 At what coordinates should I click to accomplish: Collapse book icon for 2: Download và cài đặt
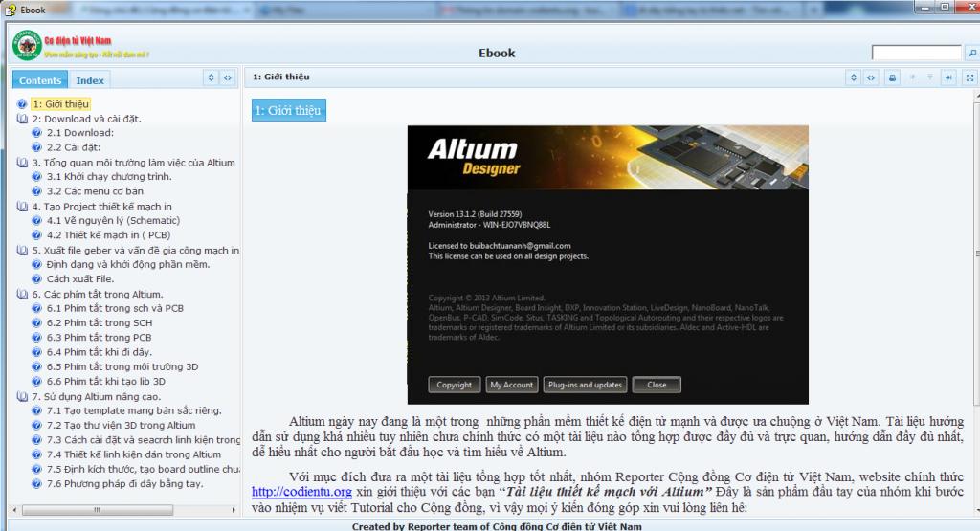tap(22, 118)
